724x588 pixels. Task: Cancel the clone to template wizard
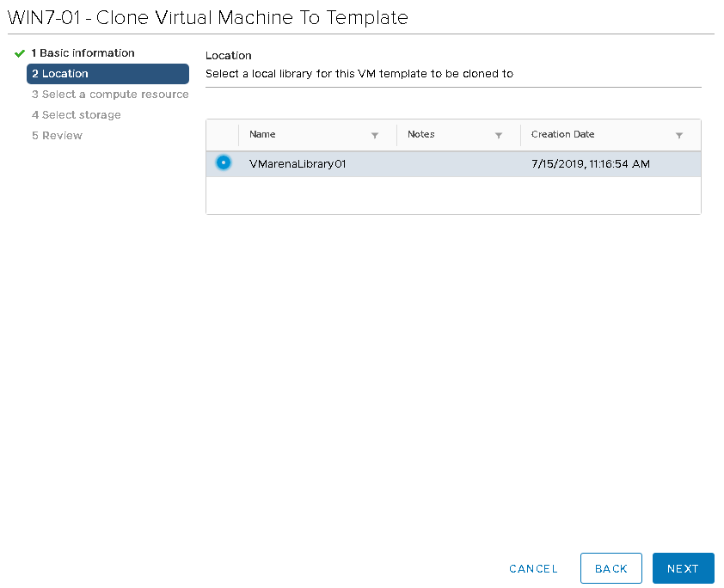pyautogui.click(x=533, y=568)
